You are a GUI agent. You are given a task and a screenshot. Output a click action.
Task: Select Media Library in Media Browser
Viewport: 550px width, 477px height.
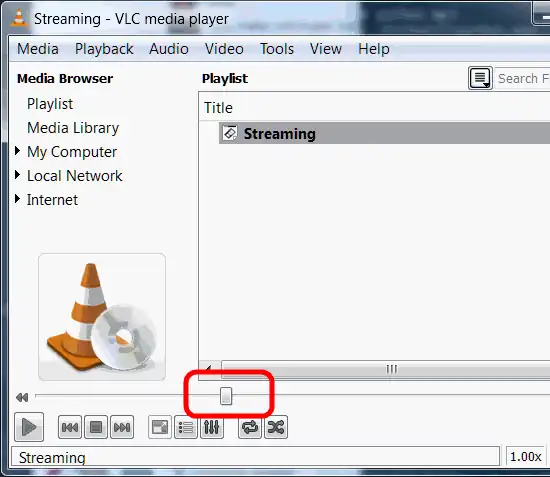tap(73, 128)
